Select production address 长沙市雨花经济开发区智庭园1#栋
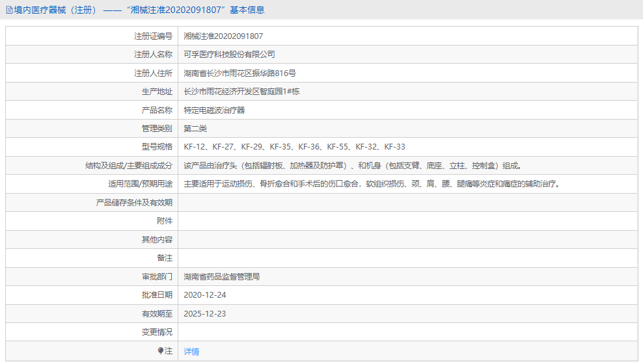The width and height of the screenshot is (643, 364). 241,92
